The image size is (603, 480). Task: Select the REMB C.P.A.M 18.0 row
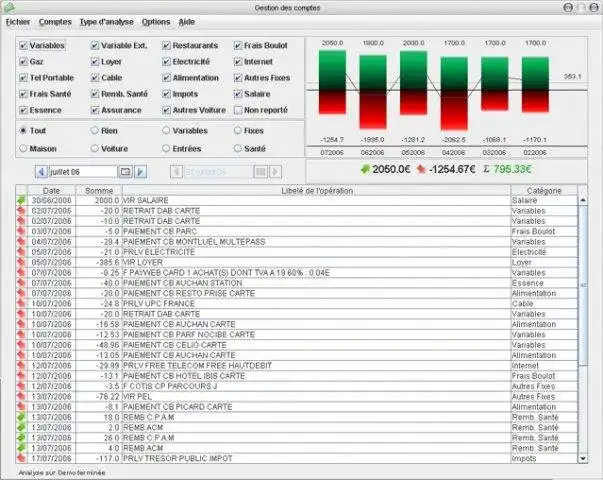(x=297, y=417)
